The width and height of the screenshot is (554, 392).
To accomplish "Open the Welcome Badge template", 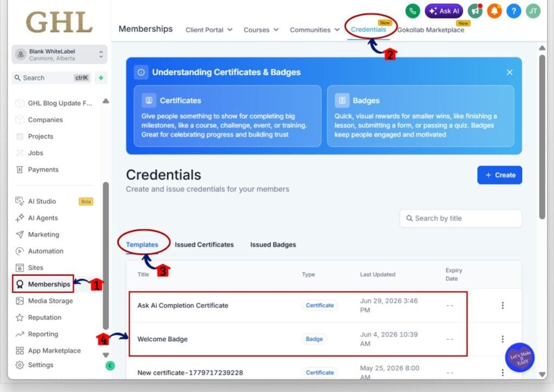I will [162, 339].
